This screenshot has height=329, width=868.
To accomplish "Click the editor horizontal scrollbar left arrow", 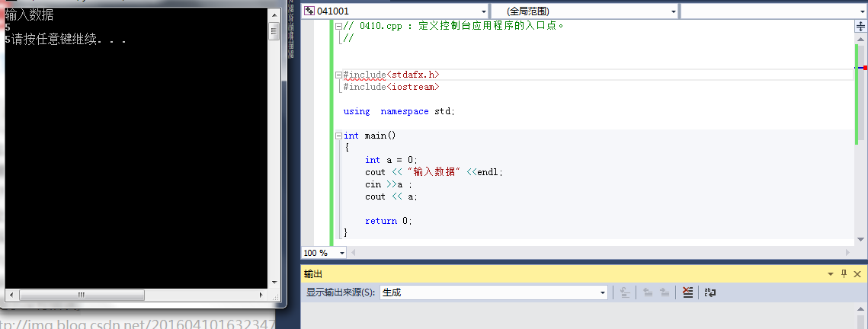I will [x=354, y=253].
